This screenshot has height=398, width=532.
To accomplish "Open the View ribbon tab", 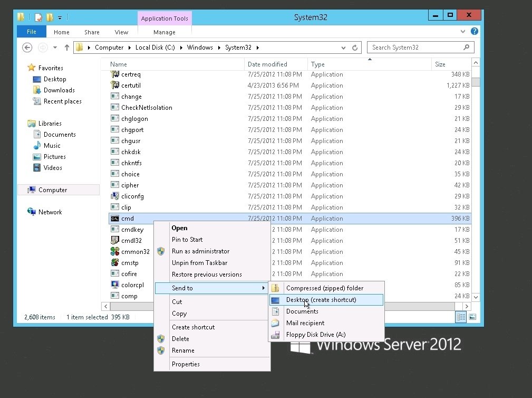I will 121,32.
